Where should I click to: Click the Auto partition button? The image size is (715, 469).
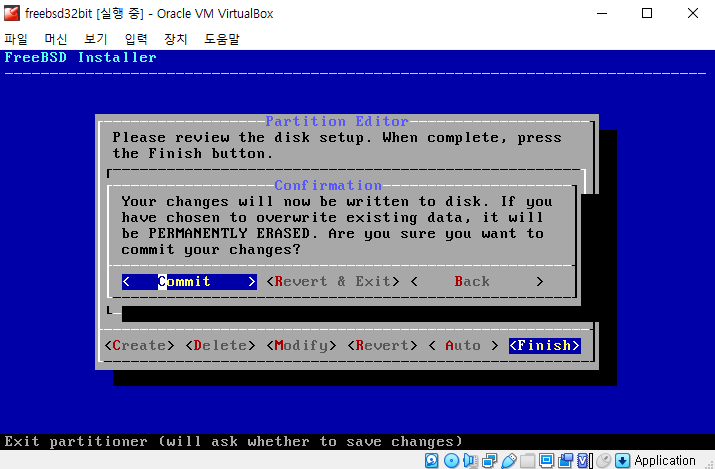coord(463,345)
